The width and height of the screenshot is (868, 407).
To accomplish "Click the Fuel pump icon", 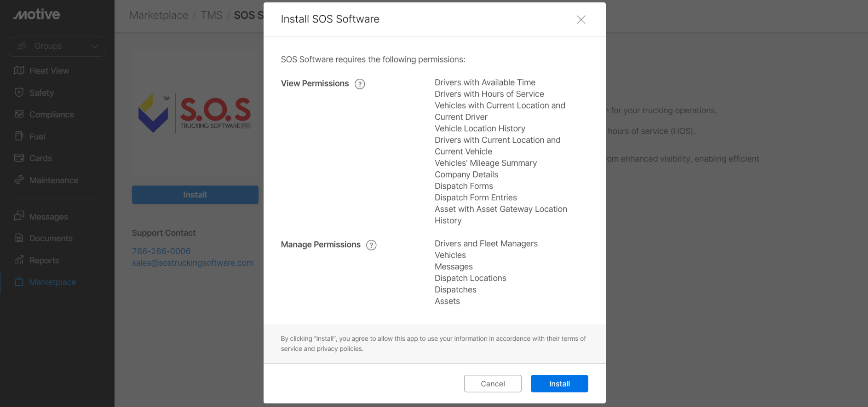I will pos(19,136).
